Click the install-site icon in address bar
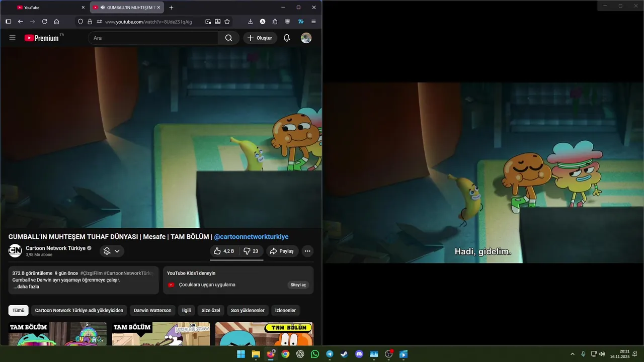This screenshot has width=644, height=362. tap(218, 22)
